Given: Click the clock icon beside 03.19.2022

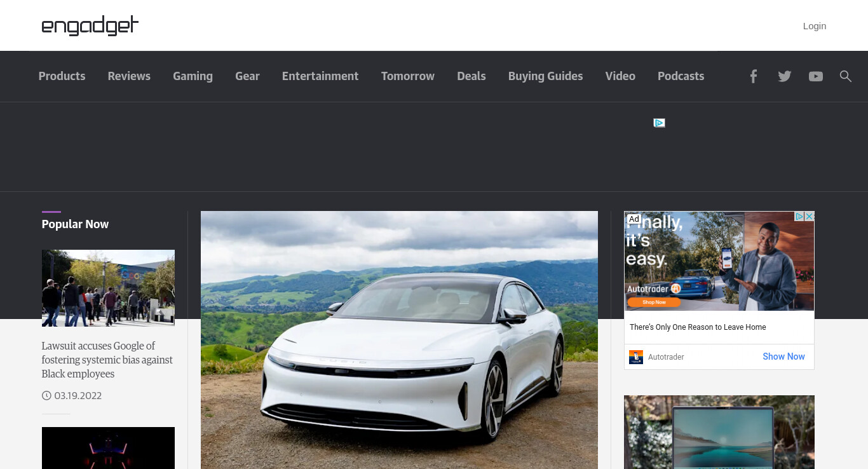Looking at the screenshot, I should pyautogui.click(x=46, y=396).
